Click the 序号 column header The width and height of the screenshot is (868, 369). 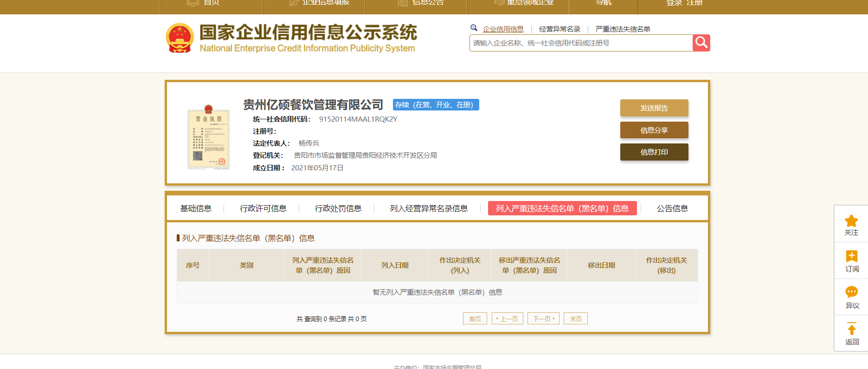pyautogui.click(x=193, y=265)
